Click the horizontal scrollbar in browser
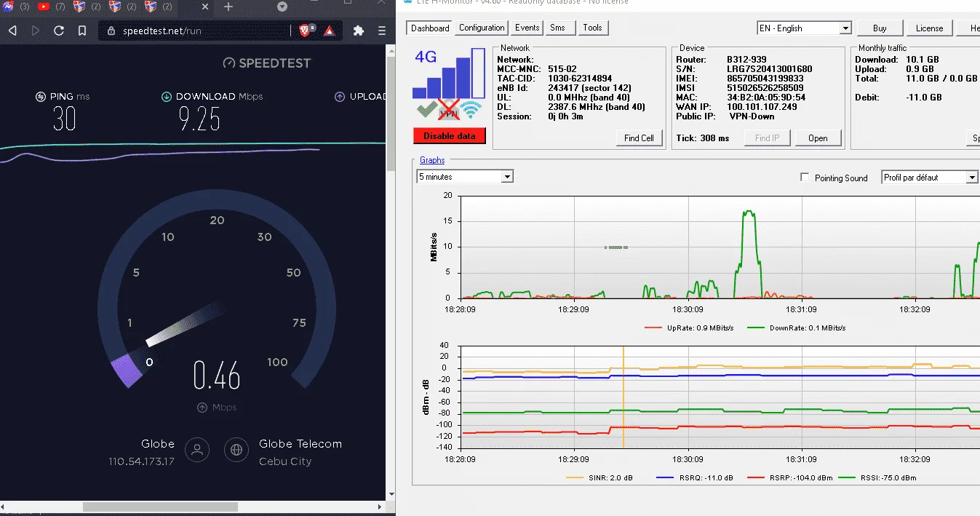The height and width of the screenshot is (516, 980). pos(160,507)
